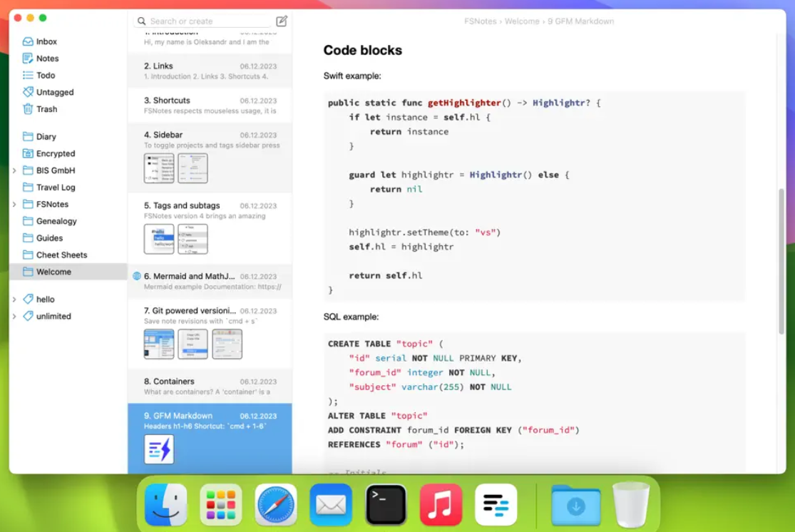Image resolution: width=795 pixels, height=532 pixels.
Task: Select the Welcome folder icon
Action: 28,272
